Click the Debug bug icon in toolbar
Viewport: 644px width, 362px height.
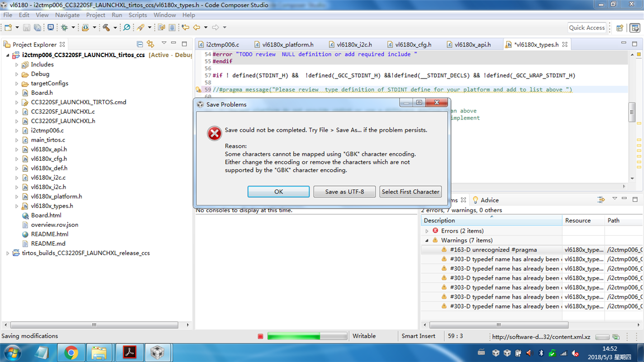point(64,27)
